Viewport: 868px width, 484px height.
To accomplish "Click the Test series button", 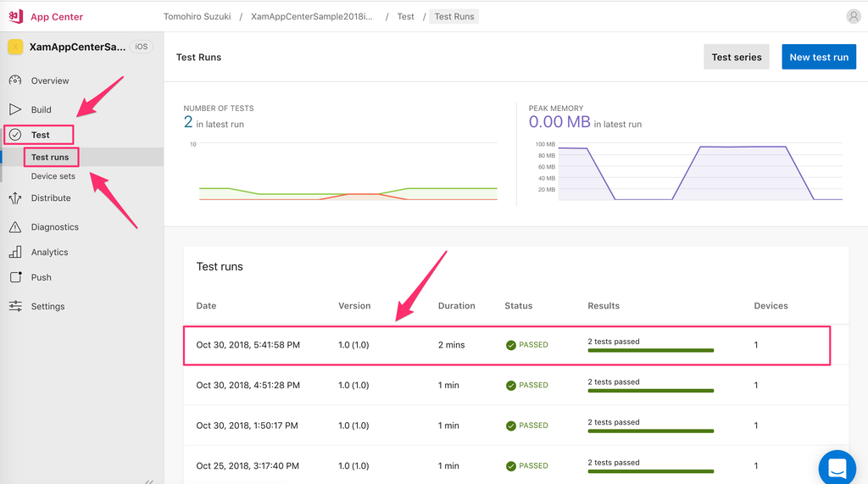I will (x=736, y=57).
